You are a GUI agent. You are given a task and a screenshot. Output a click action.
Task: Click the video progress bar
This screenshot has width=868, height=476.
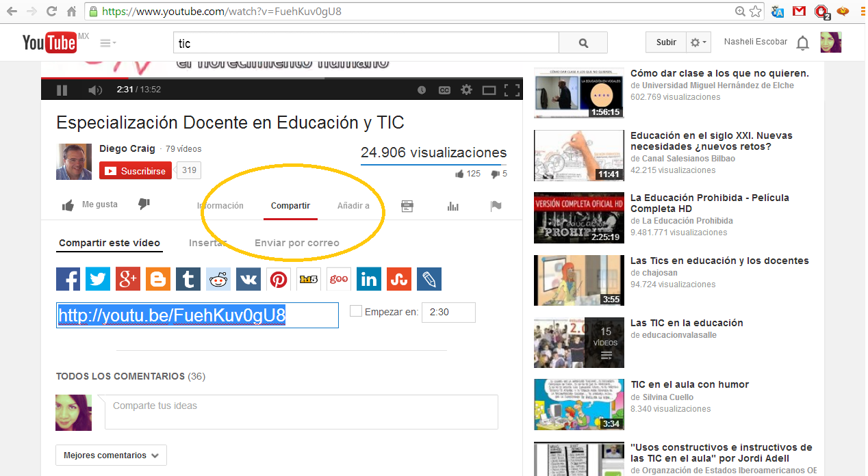pyautogui.click(x=281, y=79)
